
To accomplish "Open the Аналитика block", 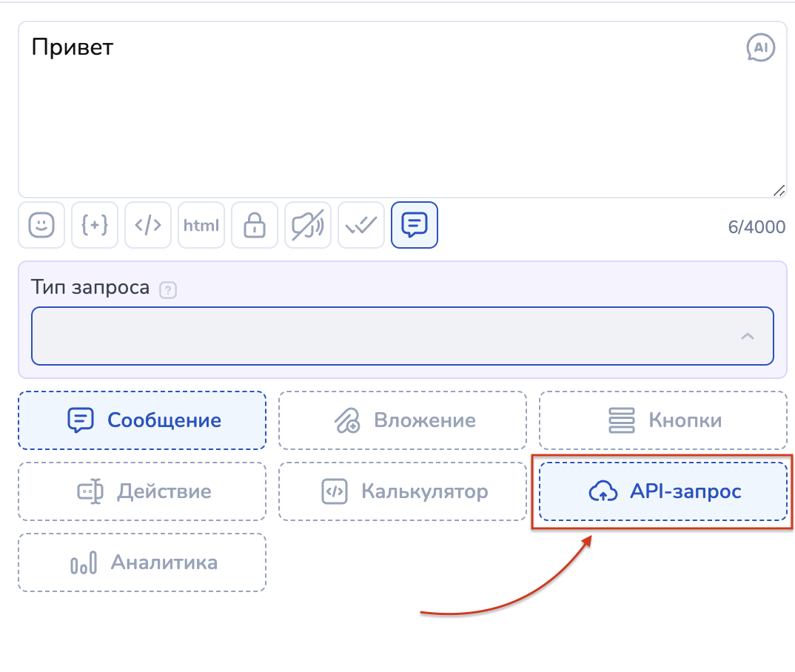I will pyautogui.click(x=142, y=562).
